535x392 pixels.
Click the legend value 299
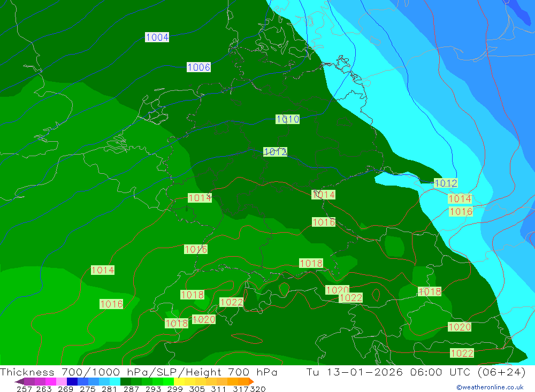tap(175, 389)
